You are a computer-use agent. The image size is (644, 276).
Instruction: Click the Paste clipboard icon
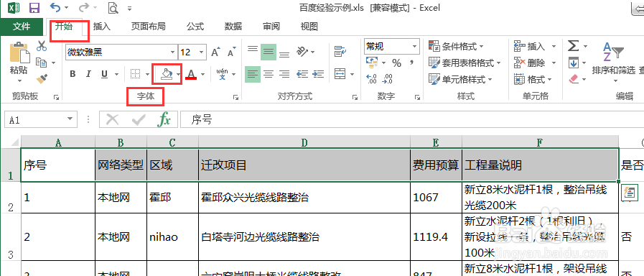[19, 52]
